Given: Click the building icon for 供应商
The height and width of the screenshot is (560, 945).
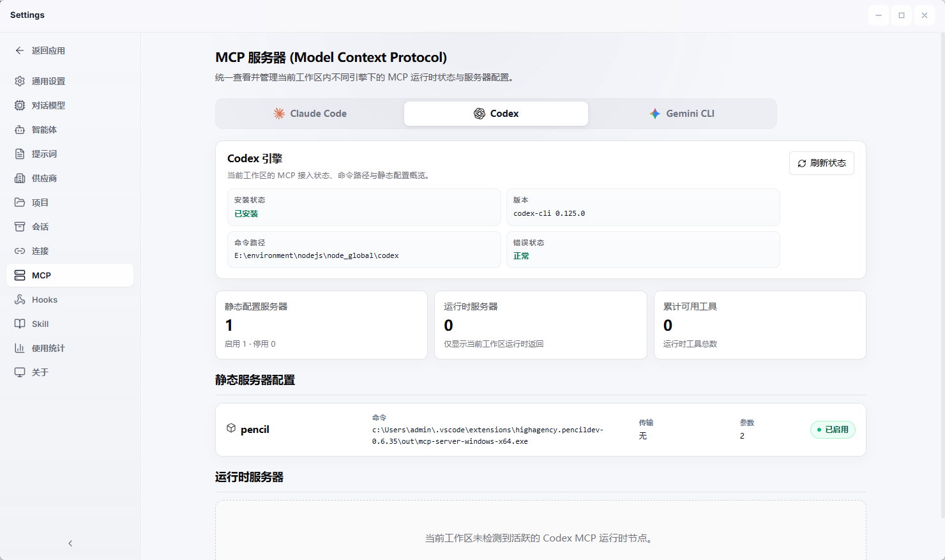Looking at the screenshot, I should click(20, 178).
